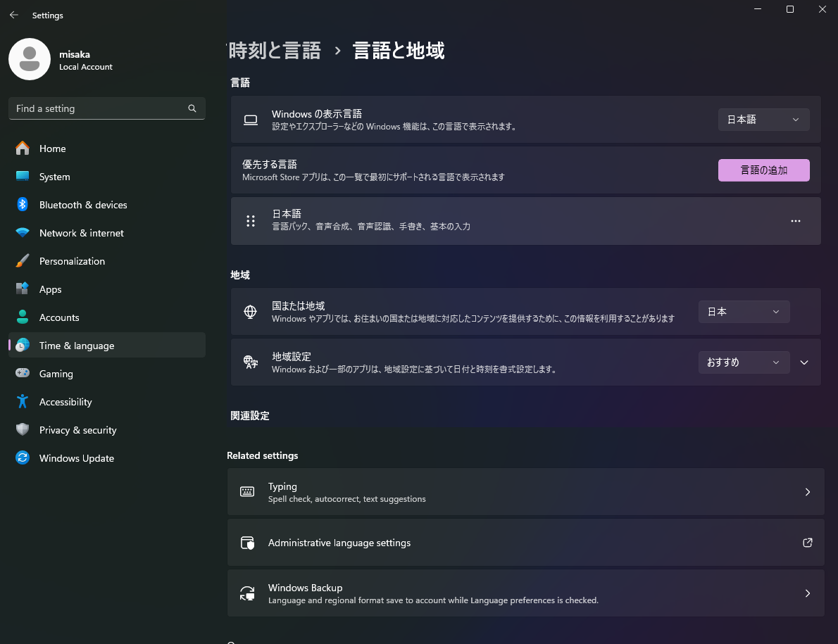Click the Accessibility figure icon

tap(23, 402)
